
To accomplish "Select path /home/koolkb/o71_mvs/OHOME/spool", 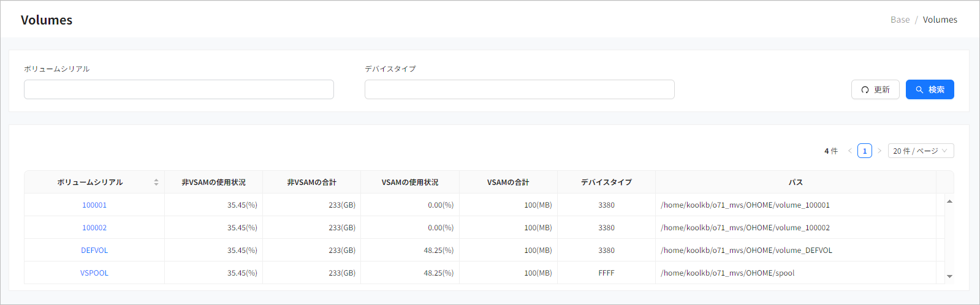I will pos(727,273).
